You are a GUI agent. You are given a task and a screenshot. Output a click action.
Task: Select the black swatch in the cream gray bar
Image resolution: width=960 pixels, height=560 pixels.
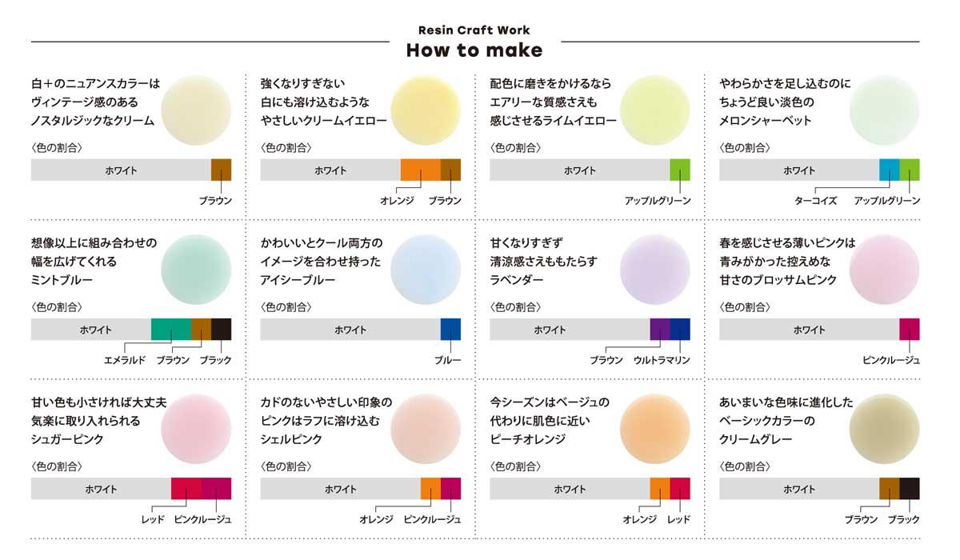click(910, 489)
